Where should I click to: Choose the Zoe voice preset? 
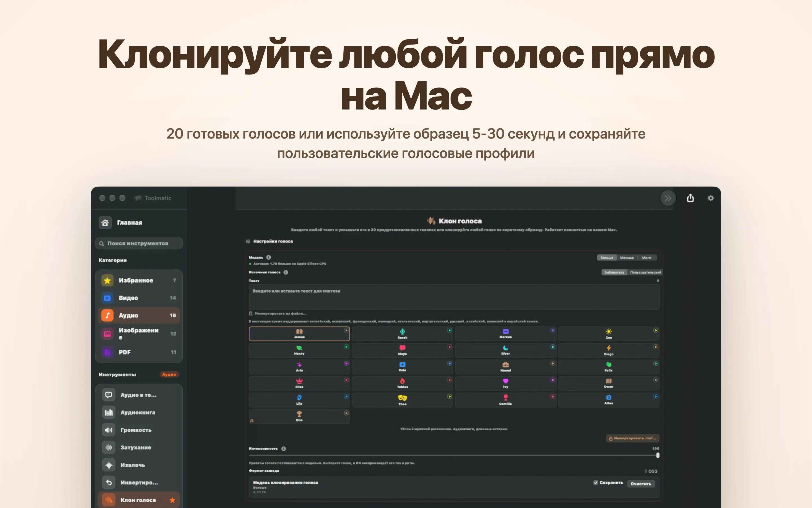coord(609,334)
